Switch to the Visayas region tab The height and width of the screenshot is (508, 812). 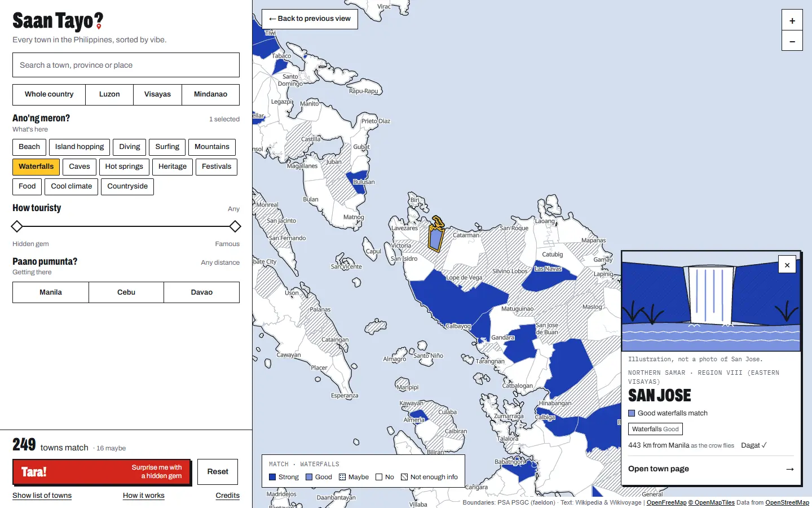point(157,95)
